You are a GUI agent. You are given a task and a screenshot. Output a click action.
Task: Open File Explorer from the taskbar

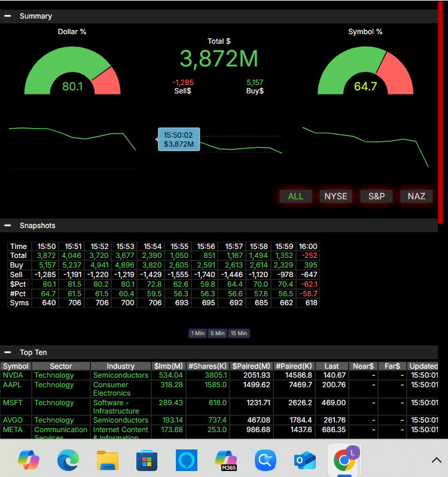[108, 460]
